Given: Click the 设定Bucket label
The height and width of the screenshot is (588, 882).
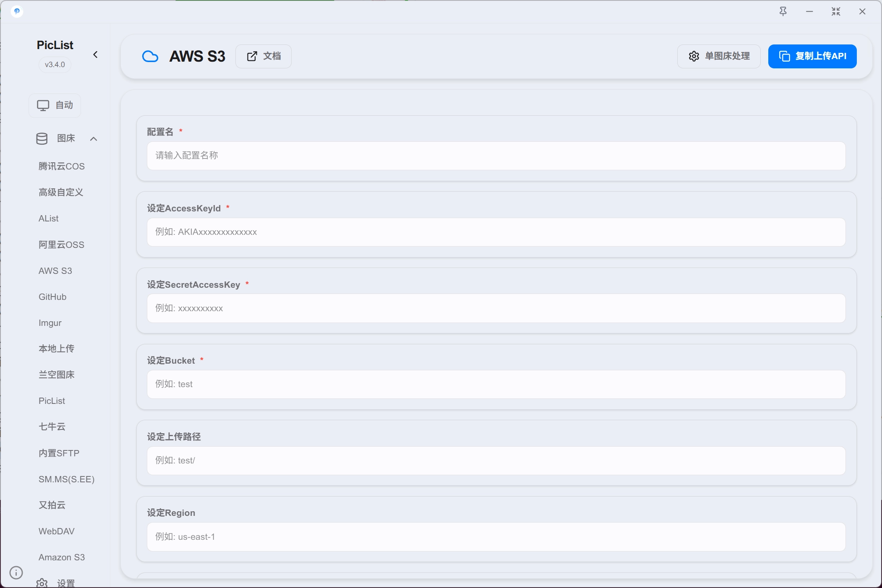Looking at the screenshot, I should [171, 361].
